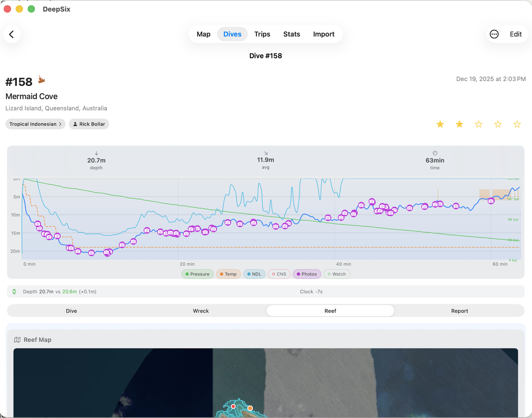Click the Lizard Island, Queensland, Australia location
Image resolution: width=532 pixels, height=418 pixels.
(56, 108)
